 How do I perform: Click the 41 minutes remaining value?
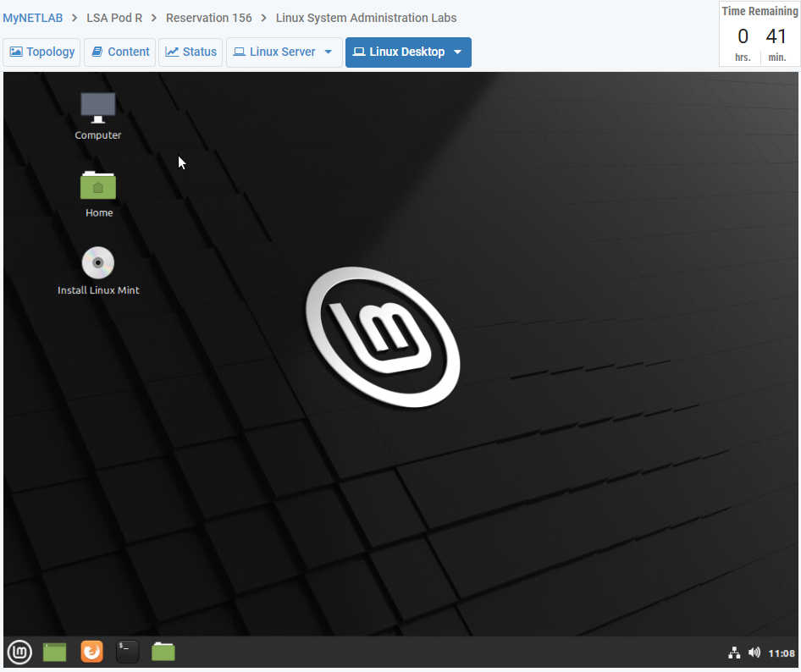[x=776, y=36]
